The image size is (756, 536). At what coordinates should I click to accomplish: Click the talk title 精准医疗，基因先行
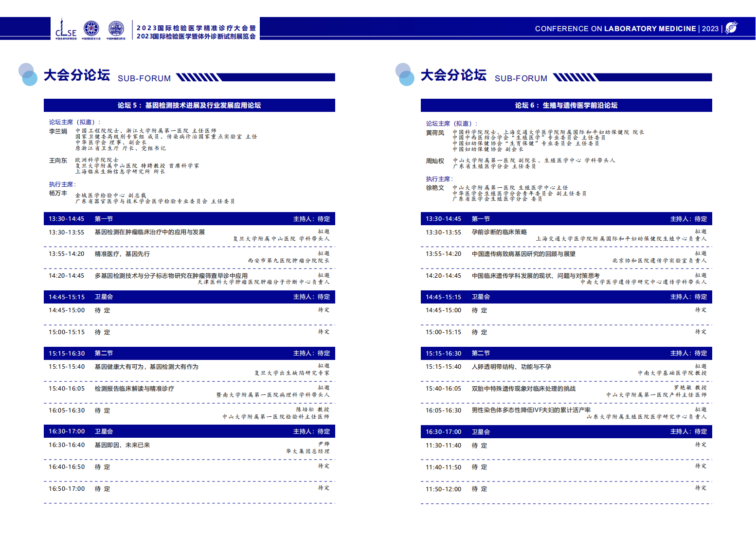click(x=122, y=254)
